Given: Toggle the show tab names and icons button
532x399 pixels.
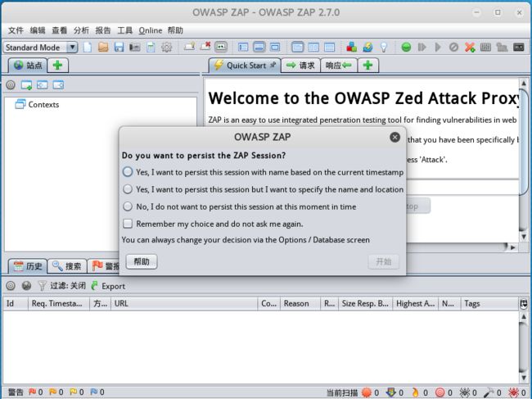Looking at the screenshot, I should point(221,47).
